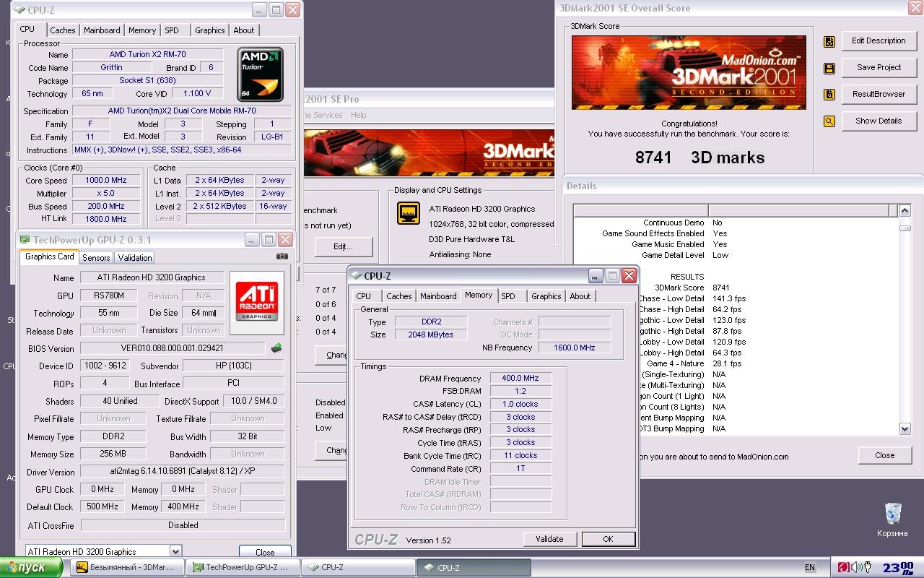Click the red tray icon in system tray

[844, 567]
